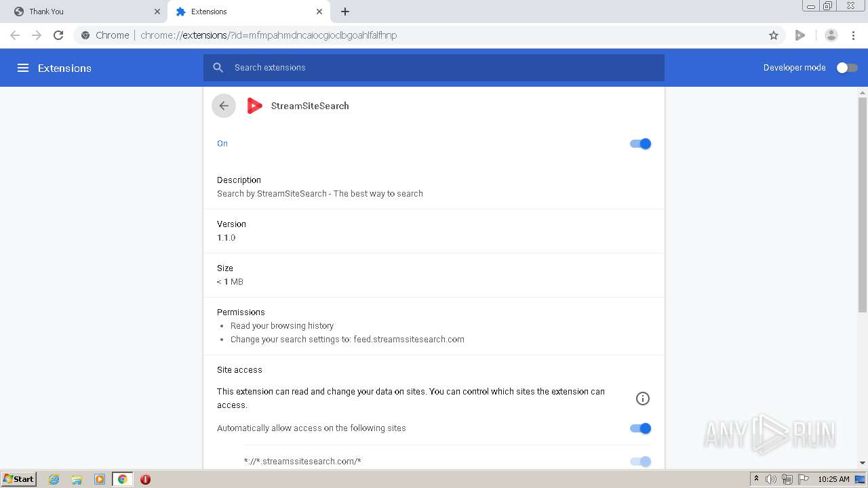868x488 pixels.
Task: Click the network tray icon
Action: coord(787,479)
